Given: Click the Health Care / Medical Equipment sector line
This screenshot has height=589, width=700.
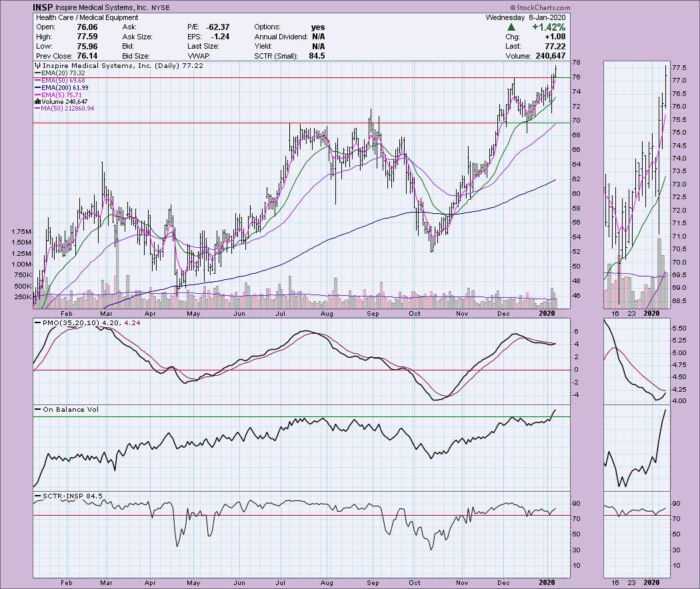Looking at the screenshot, I should [87, 17].
